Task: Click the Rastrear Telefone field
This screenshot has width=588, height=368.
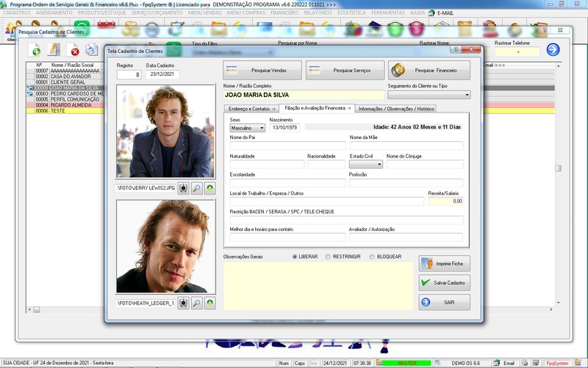Action: coord(517,52)
